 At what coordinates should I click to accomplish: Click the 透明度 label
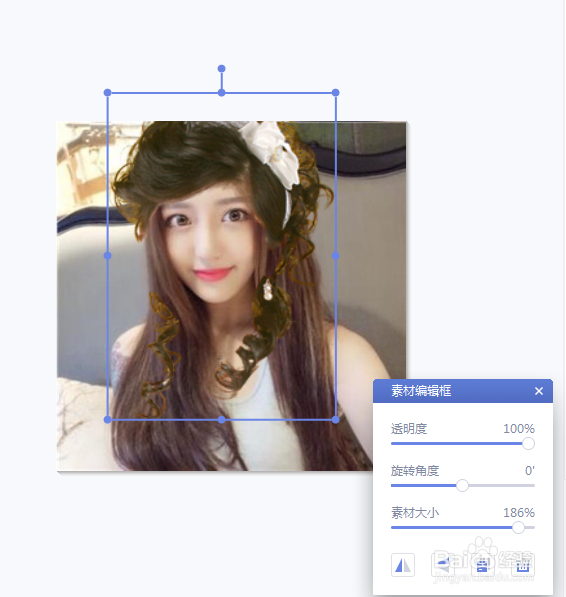pos(409,429)
